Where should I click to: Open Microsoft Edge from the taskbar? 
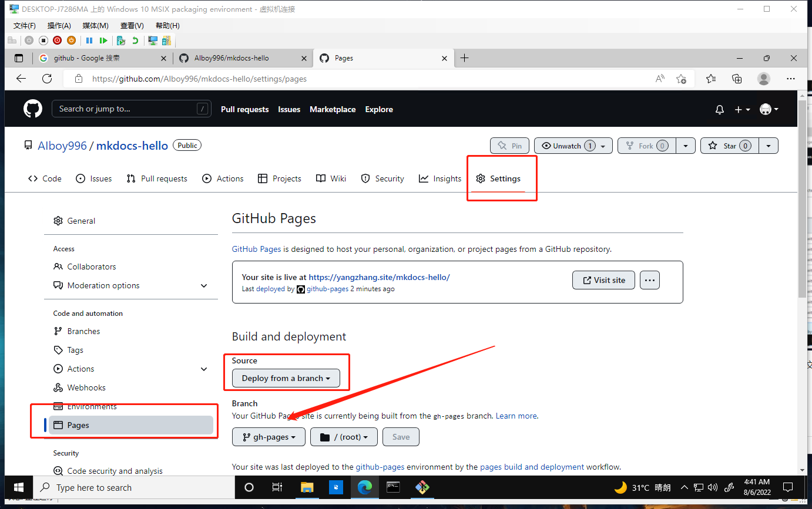[x=364, y=487]
